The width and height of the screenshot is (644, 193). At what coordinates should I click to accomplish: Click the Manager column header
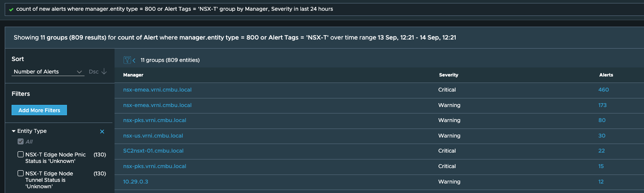tap(133, 75)
